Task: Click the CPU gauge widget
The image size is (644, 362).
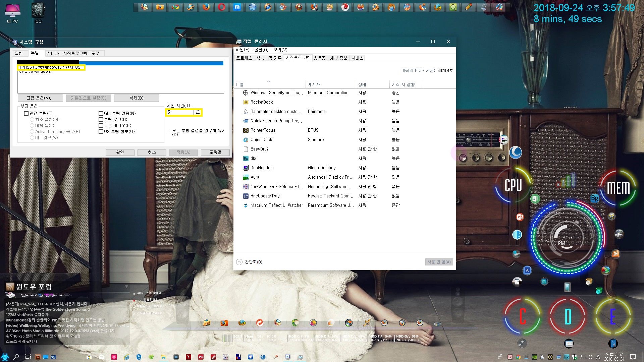Action: 513,185
